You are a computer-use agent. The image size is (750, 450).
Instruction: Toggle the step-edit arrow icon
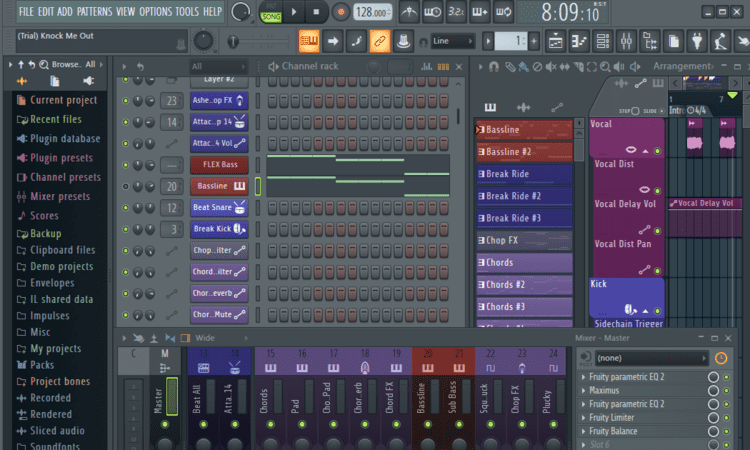tap(333, 41)
